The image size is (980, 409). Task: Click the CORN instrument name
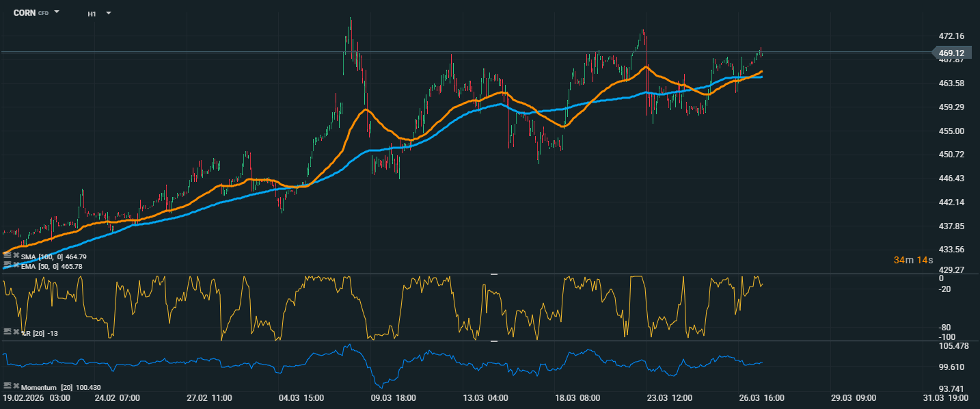pyautogui.click(x=25, y=13)
